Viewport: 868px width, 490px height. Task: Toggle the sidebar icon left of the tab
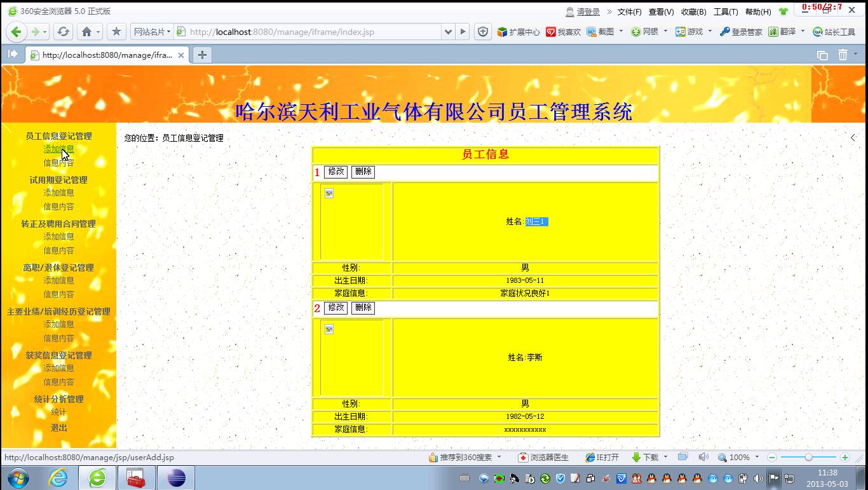[x=13, y=55]
